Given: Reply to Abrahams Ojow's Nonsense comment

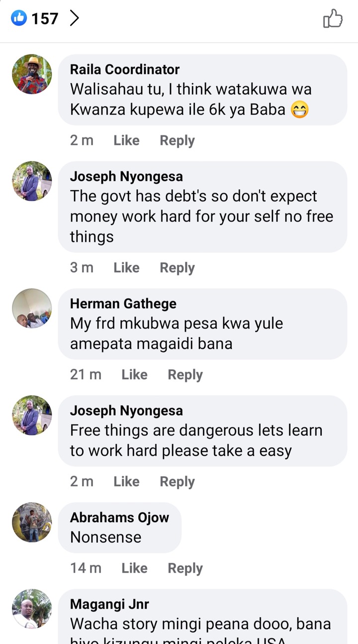Looking at the screenshot, I should click(185, 568).
